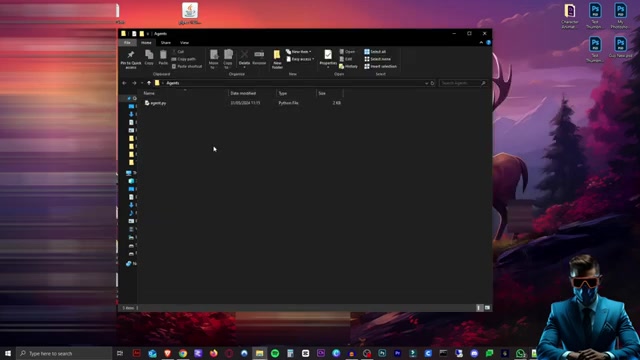Pin the folder to Quick access
640x360 pixels.
(x=131, y=59)
